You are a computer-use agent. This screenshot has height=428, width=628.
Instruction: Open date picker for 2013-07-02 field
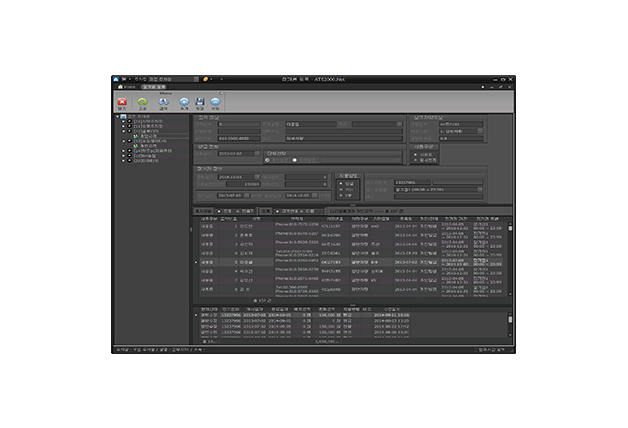(x=258, y=153)
